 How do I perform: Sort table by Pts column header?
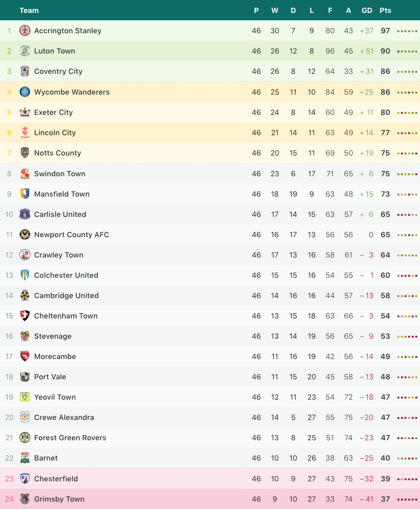click(x=385, y=11)
